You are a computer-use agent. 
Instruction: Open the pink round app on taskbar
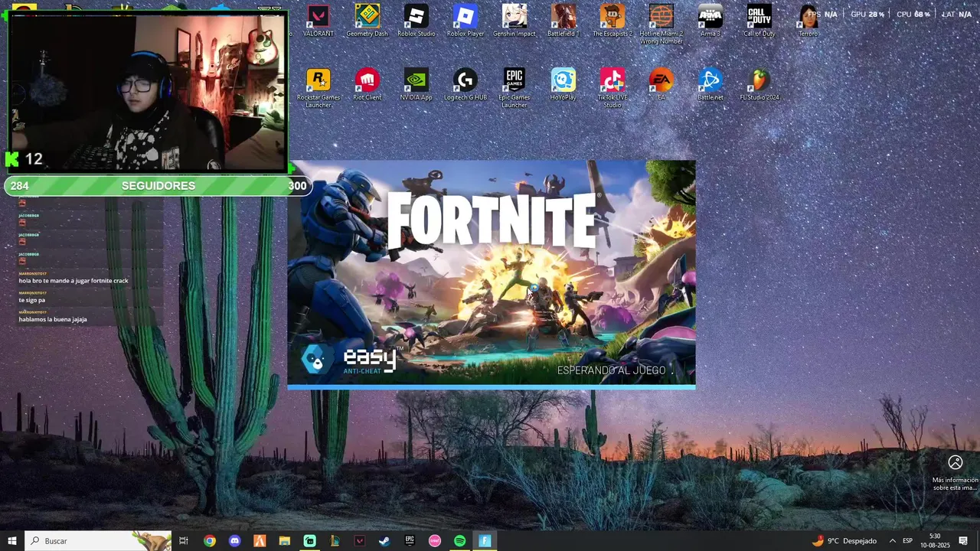coord(435,541)
